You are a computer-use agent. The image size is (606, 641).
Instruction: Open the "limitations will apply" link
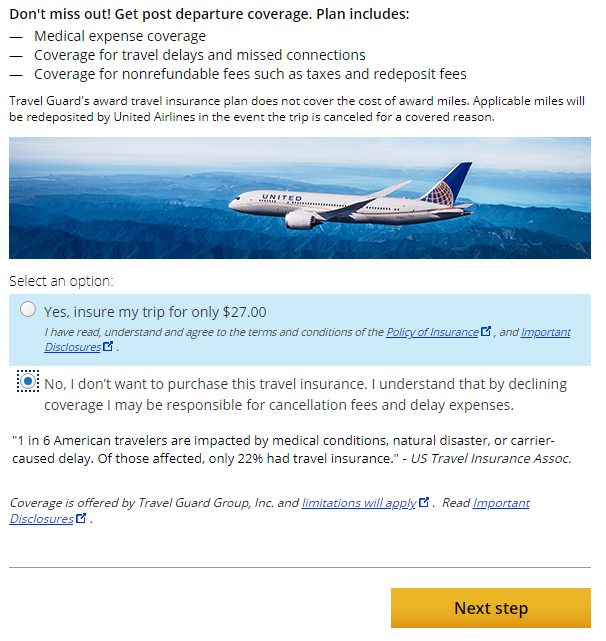click(x=359, y=503)
